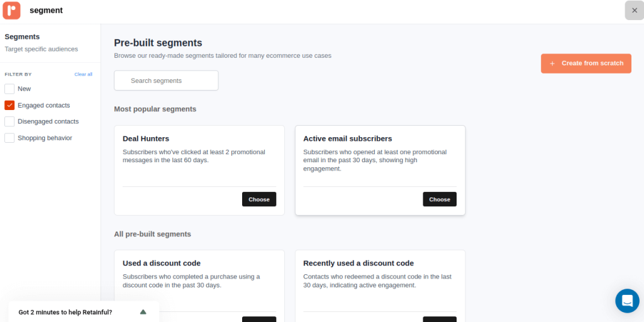The image size is (644, 322).
Task: Click the Clear all filters link
Action: click(x=84, y=74)
